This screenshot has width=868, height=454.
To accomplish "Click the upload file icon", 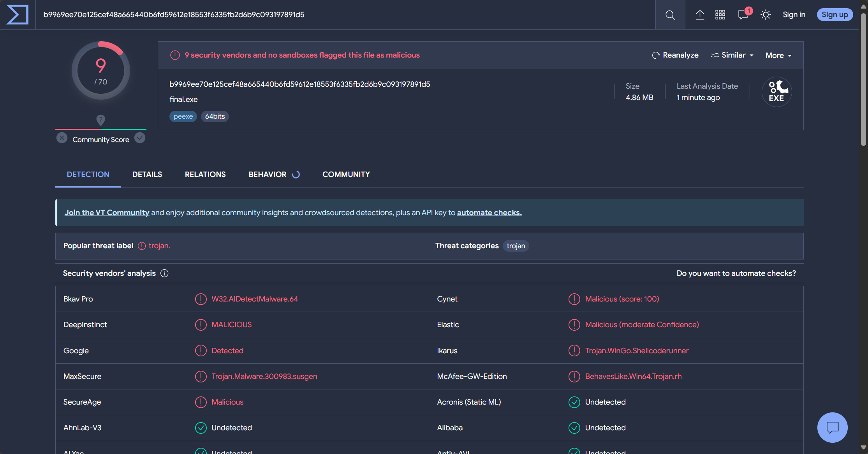I will (700, 15).
